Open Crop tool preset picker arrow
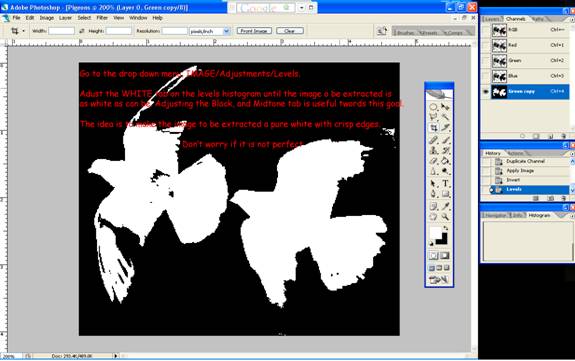The height and width of the screenshot is (361, 575). click(x=23, y=31)
